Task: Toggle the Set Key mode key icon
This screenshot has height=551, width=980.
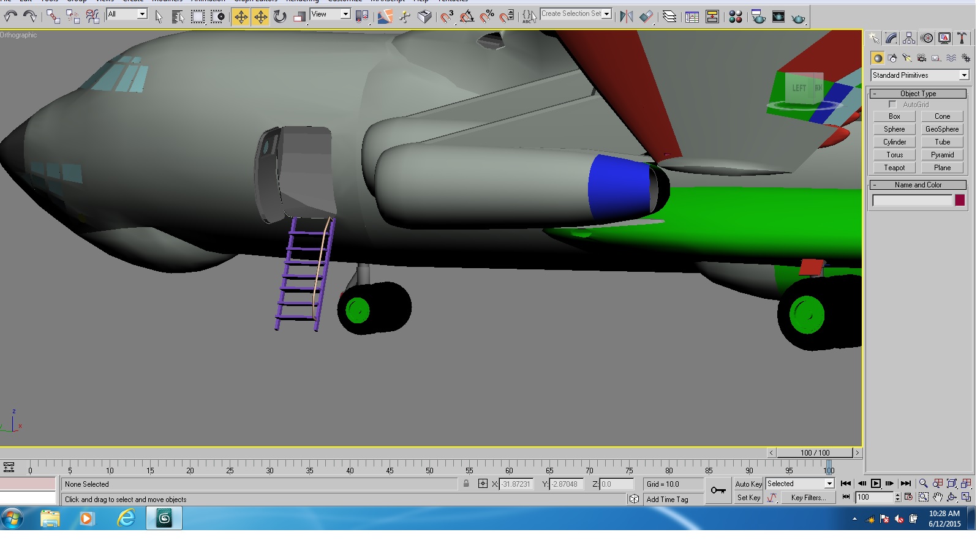Action: point(718,490)
